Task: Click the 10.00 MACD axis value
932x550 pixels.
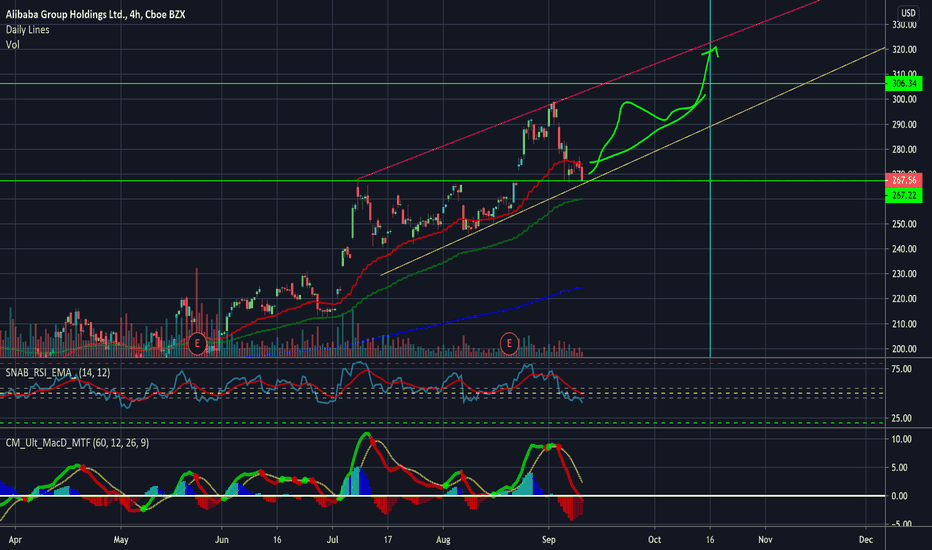Action: [x=901, y=439]
